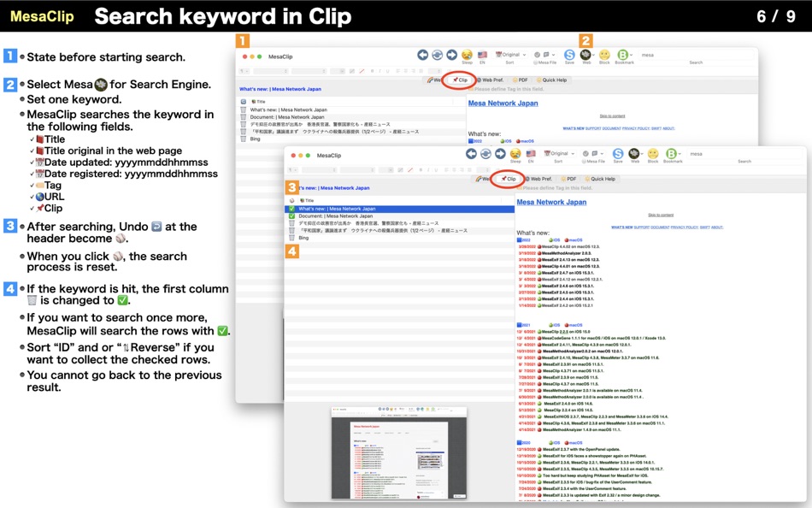Click the Back arrow in the front MesaClip window
The width and height of the screenshot is (812, 508).
(x=471, y=153)
